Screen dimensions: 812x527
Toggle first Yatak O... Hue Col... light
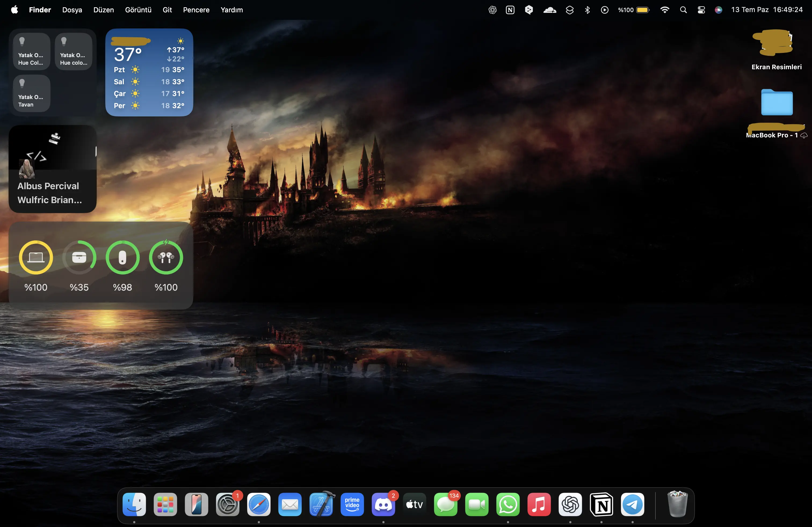click(31, 52)
